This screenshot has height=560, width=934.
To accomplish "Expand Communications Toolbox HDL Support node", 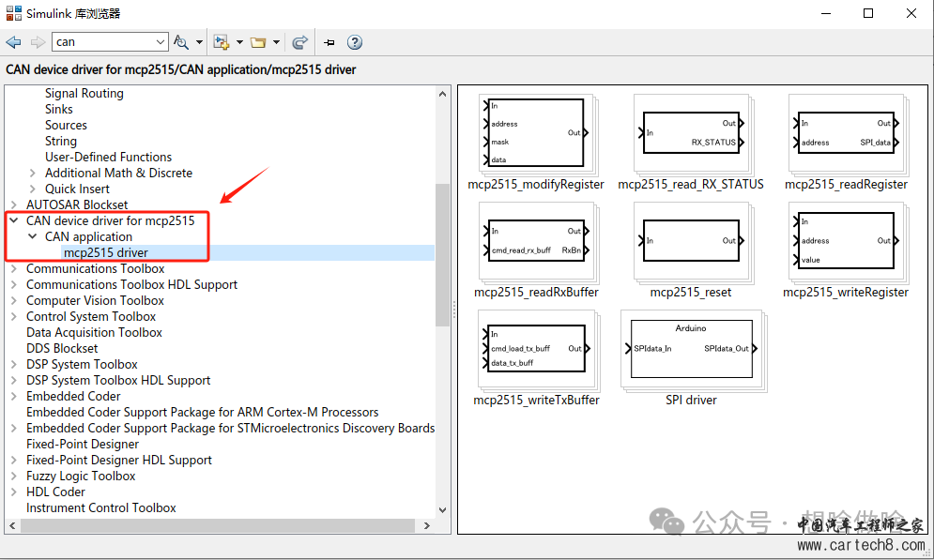I will (x=14, y=284).
